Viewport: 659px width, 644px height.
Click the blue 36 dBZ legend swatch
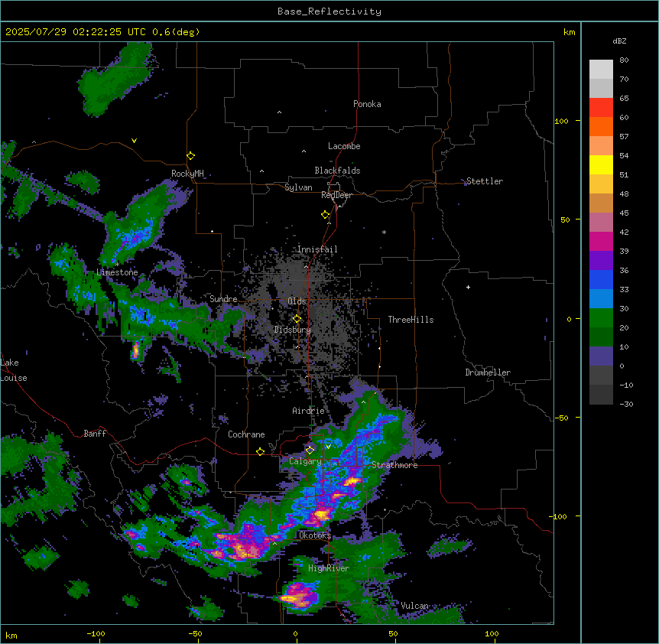(x=601, y=279)
